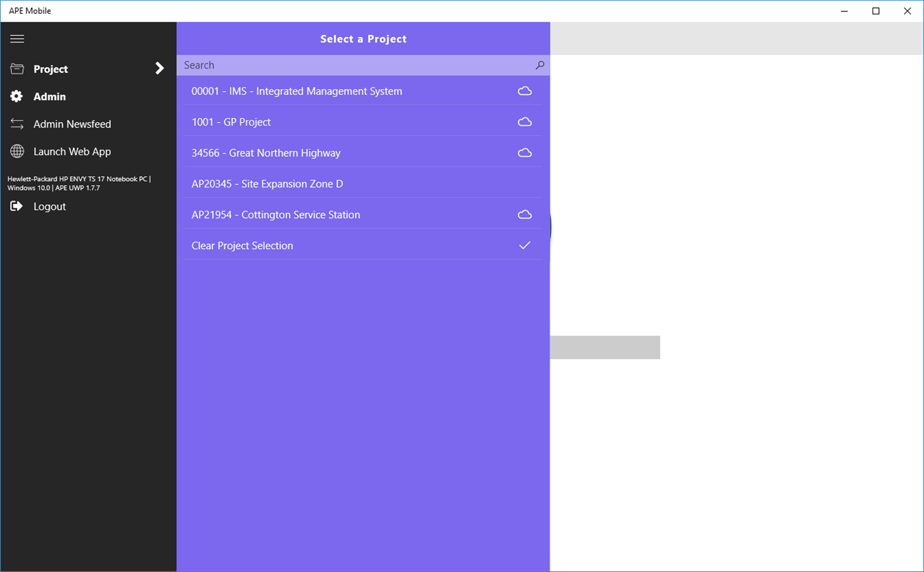Screen dimensions: 924x572
Task: Choose Clear Project Selection
Action: coord(242,245)
